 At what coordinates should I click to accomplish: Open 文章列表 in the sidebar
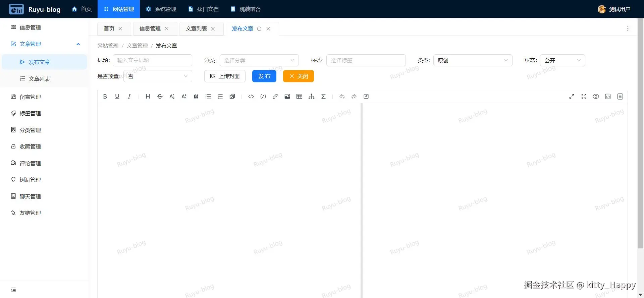tap(44, 79)
